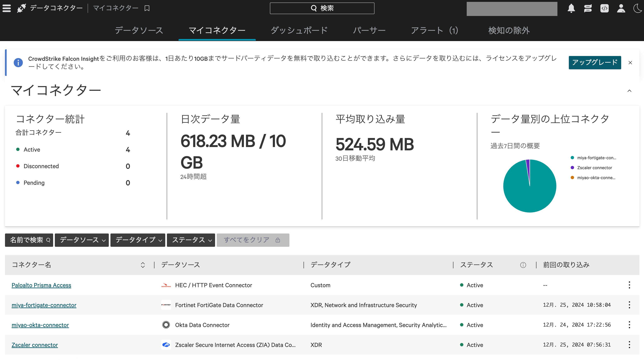Image resolution: width=644 pixels, height=360 pixels.
Task: Dismiss the upgrade banner with X
Action: (x=630, y=63)
